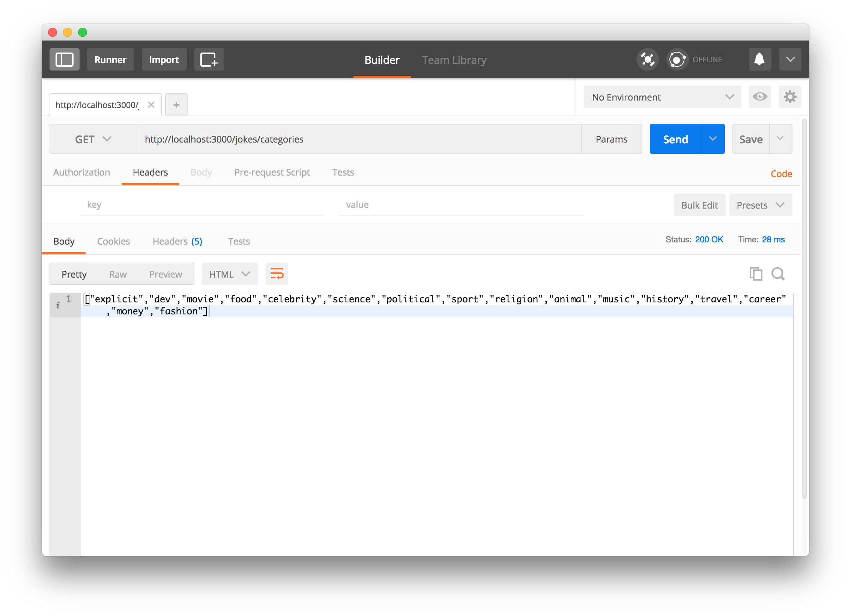The height and width of the screenshot is (616, 851).
Task: Expand the No Environment selector
Action: tap(662, 97)
